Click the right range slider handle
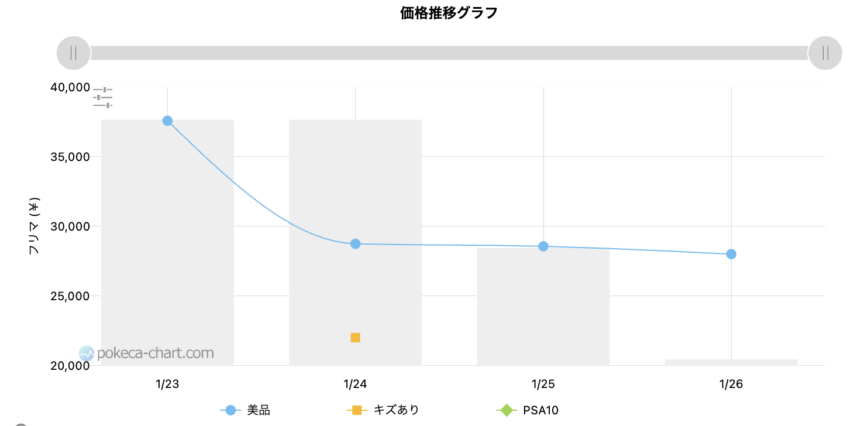Image resolution: width=868 pixels, height=426 pixels. pos(825,53)
